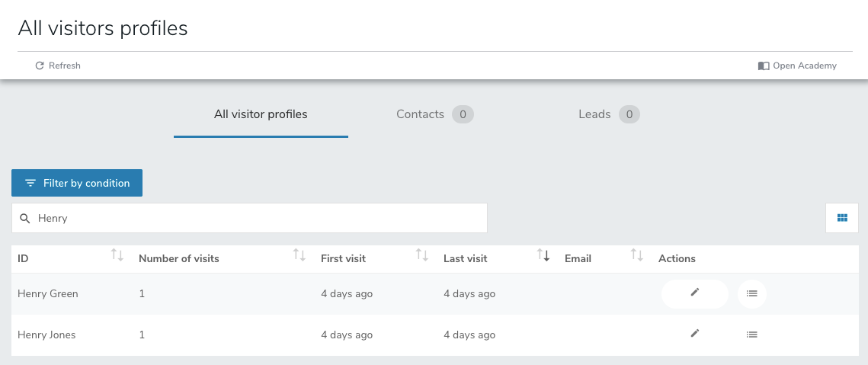Open Henry Jones's details list icon

point(751,335)
